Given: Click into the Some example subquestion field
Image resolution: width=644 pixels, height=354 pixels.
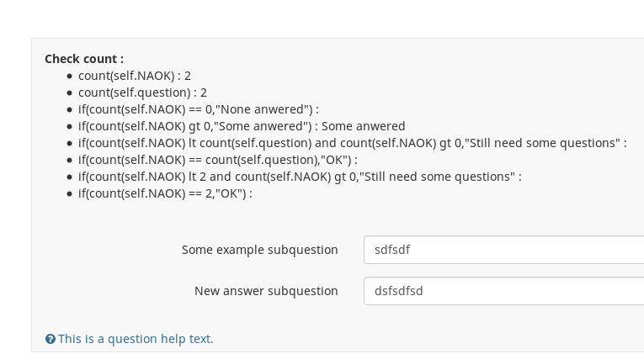Looking at the screenshot, I should [503, 250].
